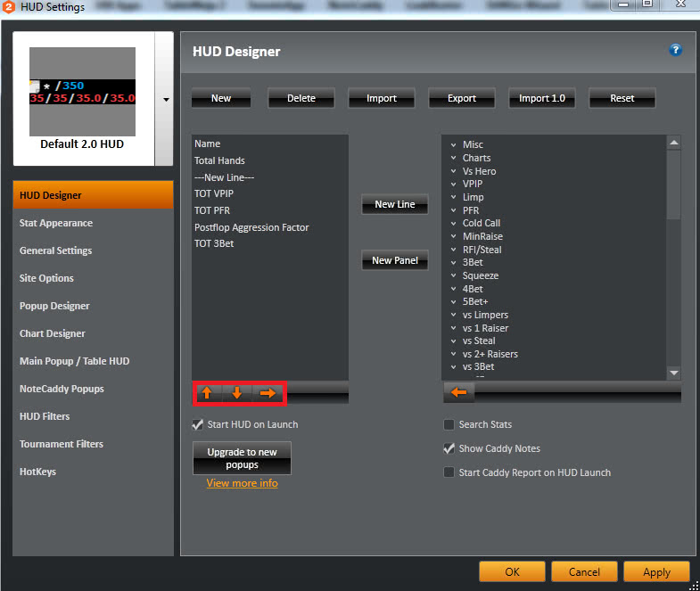
Task: Uncheck Show Caddy Notes option
Action: (449, 448)
